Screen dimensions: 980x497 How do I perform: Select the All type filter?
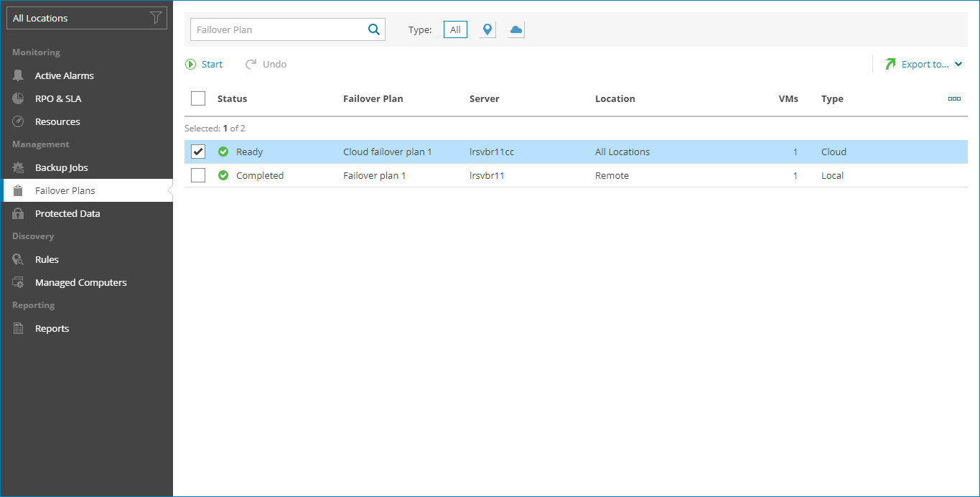pyautogui.click(x=456, y=29)
